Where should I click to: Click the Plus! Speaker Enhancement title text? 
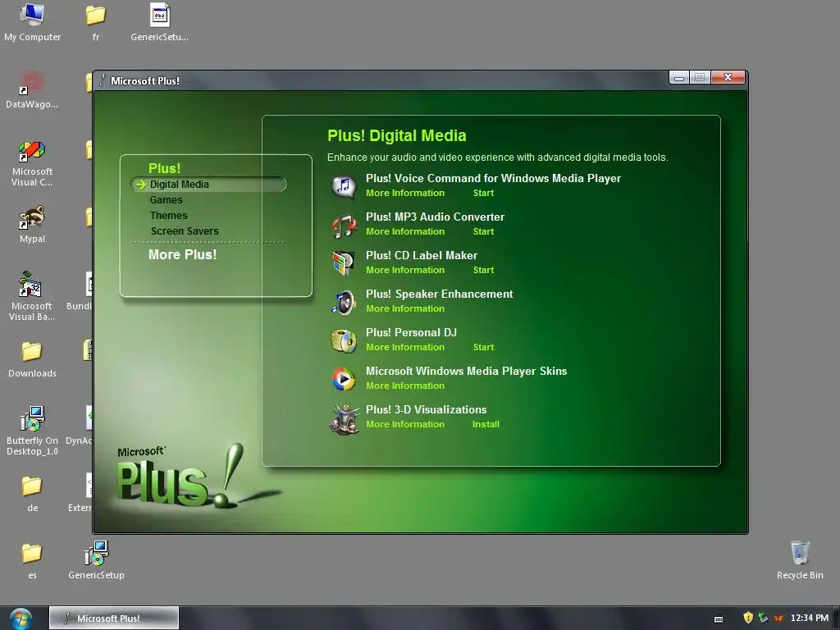pyautogui.click(x=440, y=294)
